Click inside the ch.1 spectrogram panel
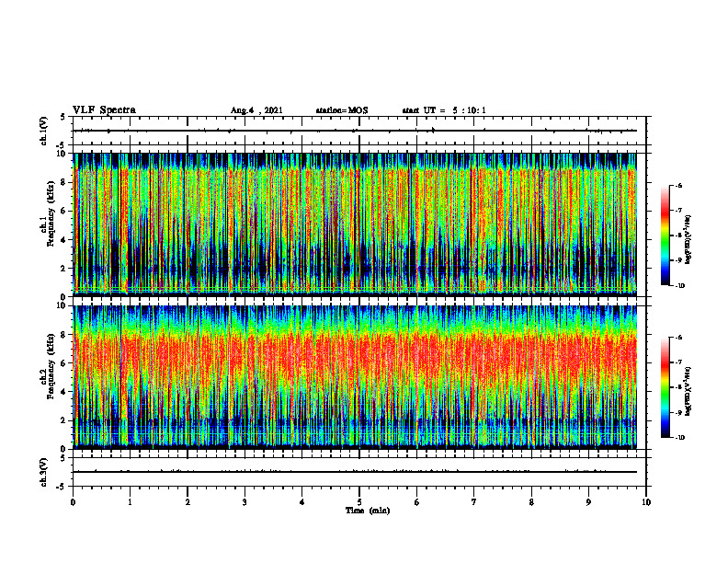The width and height of the screenshot is (728, 563). click(355, 224)
